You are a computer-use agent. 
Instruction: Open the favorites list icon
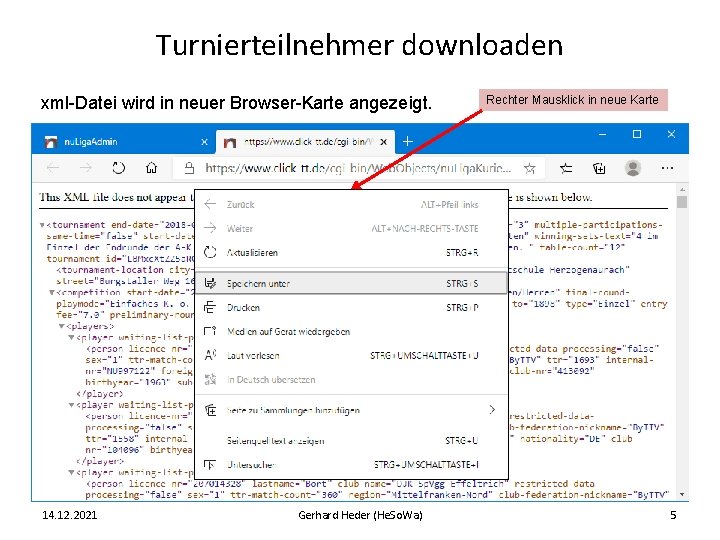coord(566,169)
